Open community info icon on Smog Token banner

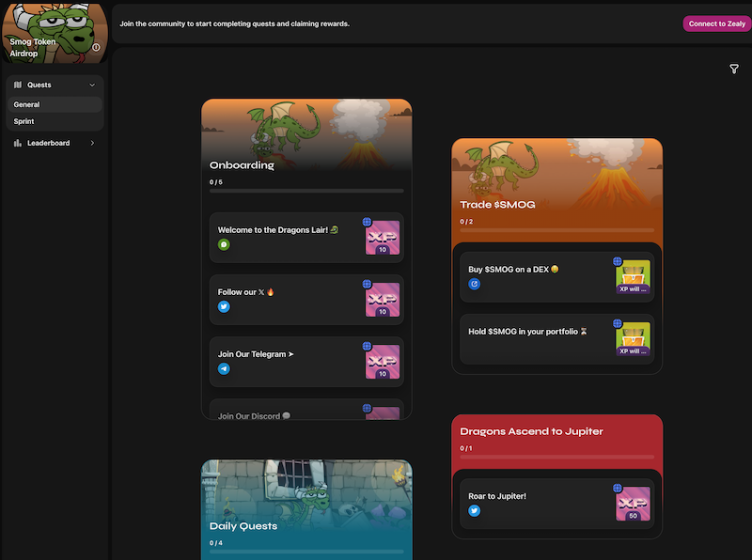click(x=96, y=47)
